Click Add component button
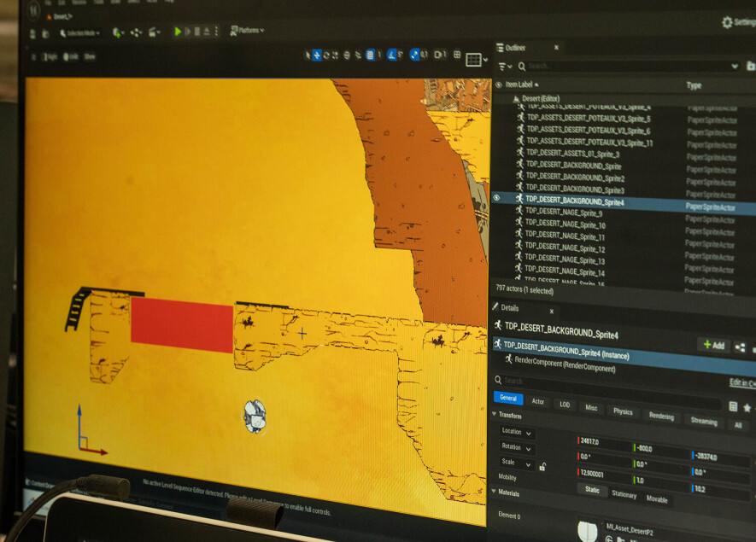This screenshot has height=542, width=756. (x=714, y=345)
